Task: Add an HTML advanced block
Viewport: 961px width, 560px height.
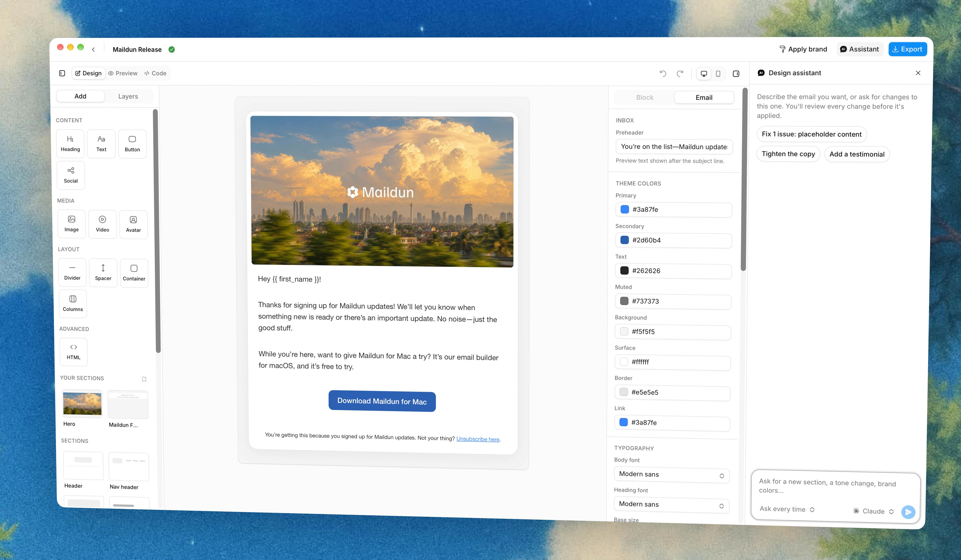Action: (x=74, y=352)
